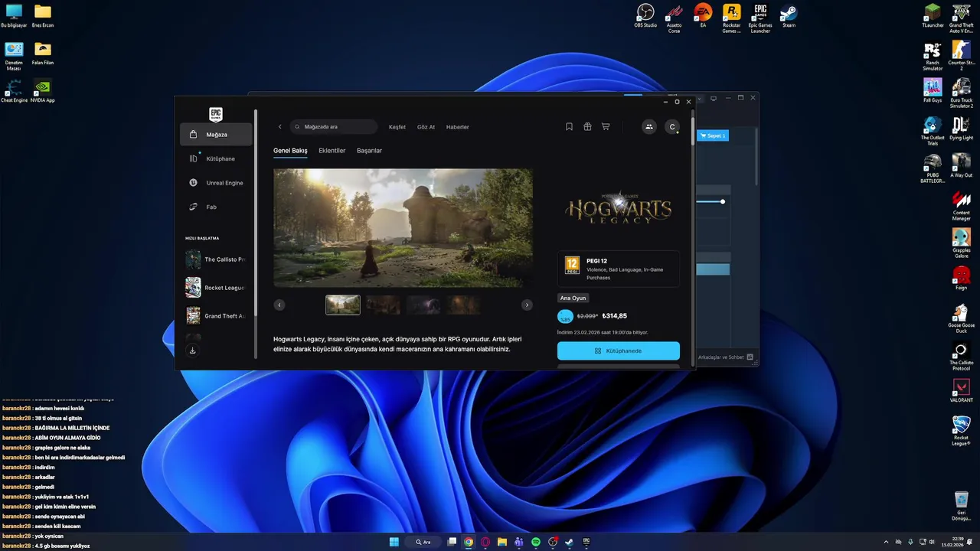Open Steam from the taskbar
This screenshot has width=980, height=551.
click(x=569, y=542)
